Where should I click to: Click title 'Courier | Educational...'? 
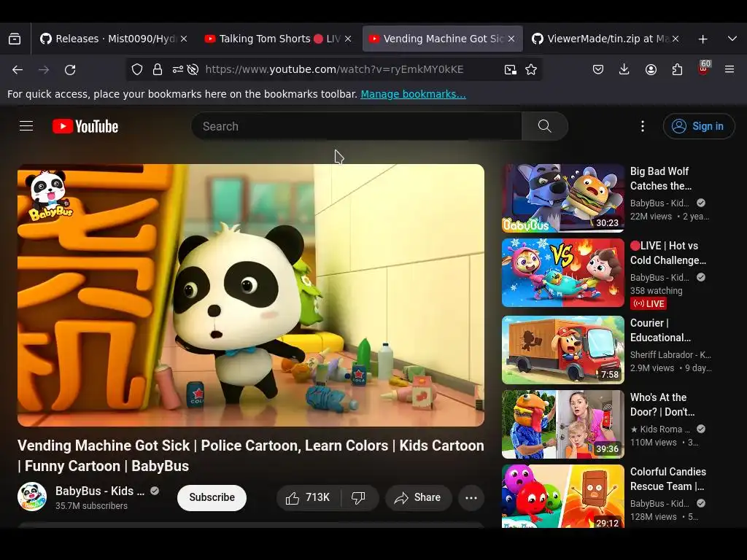click(660, 330)
